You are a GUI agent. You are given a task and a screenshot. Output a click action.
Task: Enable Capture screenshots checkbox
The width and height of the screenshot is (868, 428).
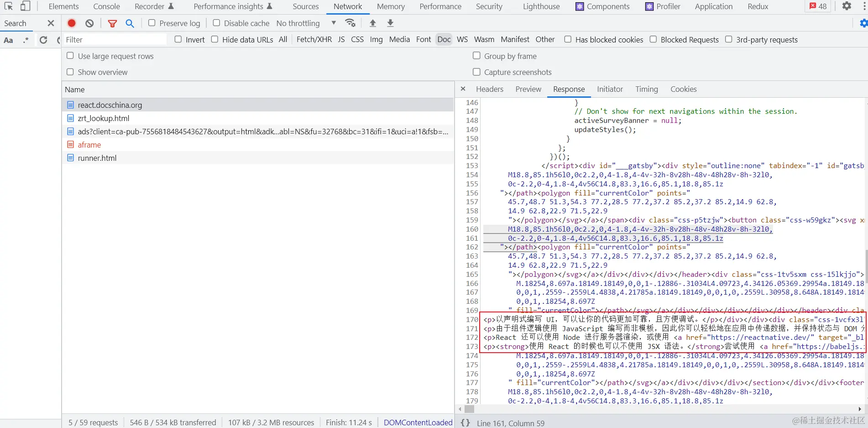coord(476,72)
